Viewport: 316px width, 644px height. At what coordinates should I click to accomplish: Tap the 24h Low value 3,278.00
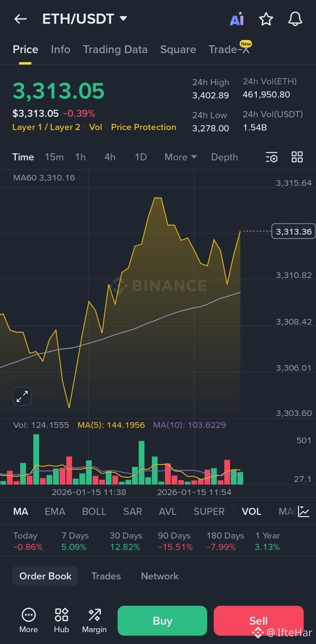[x=211, y=128]
